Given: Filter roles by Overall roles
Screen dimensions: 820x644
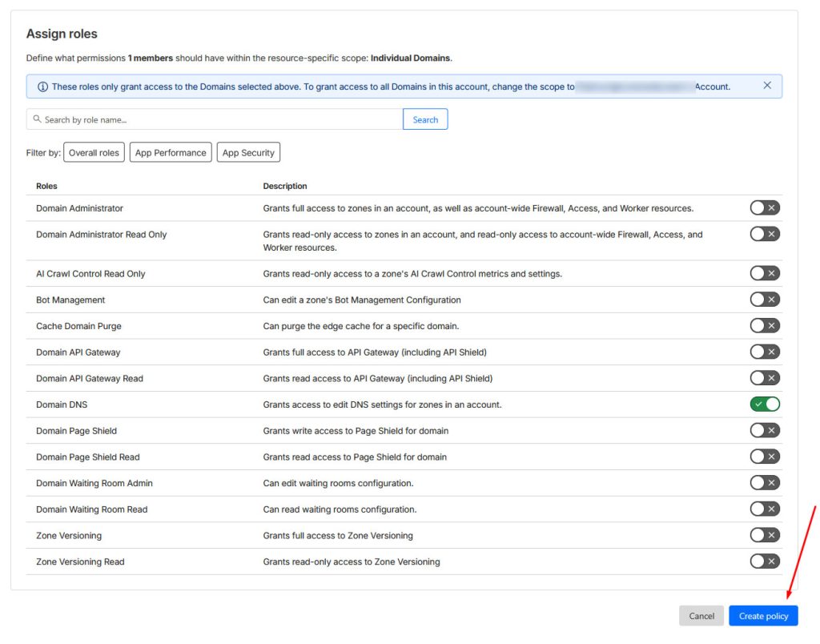Looking at the screenshot, I should point(94,153).
